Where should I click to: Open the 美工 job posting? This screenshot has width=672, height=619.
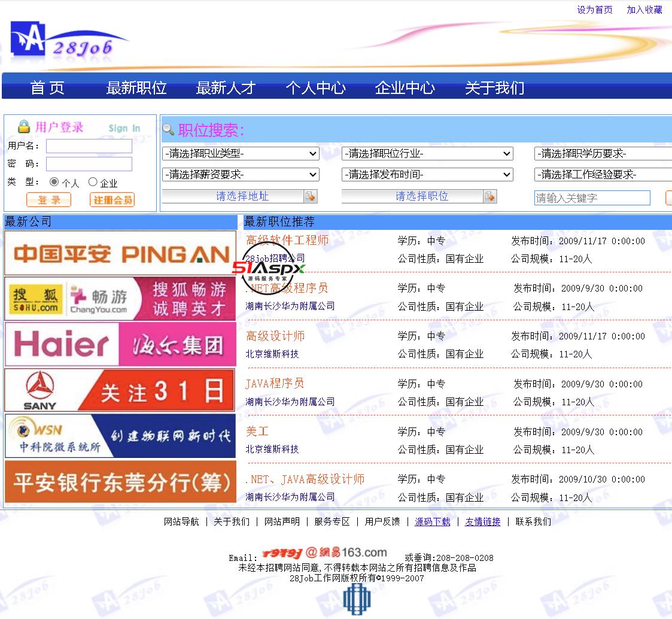257,431
